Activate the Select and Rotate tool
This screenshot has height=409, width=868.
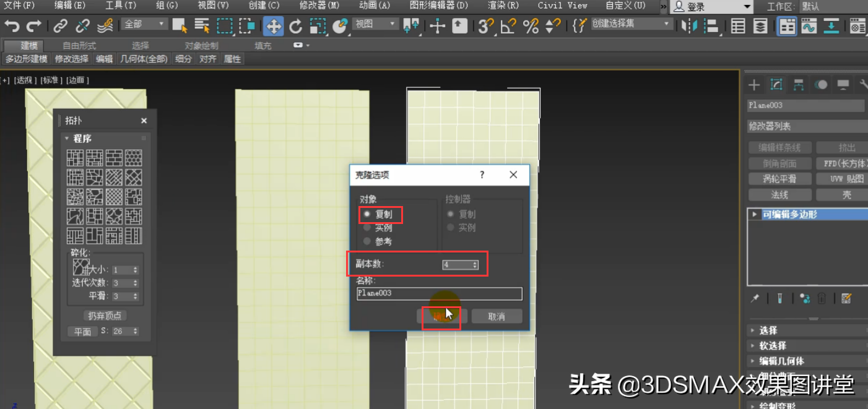[x=296, y=26]
